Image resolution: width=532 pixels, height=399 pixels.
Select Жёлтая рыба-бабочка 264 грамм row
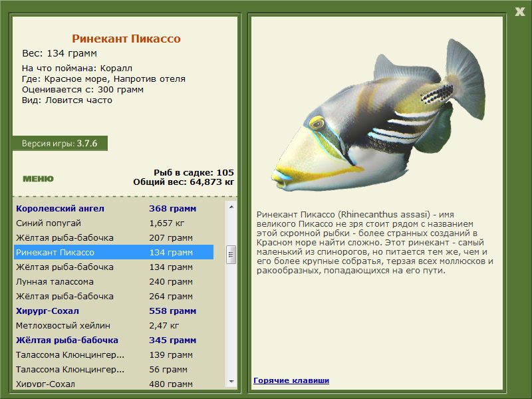pos(114,296)
